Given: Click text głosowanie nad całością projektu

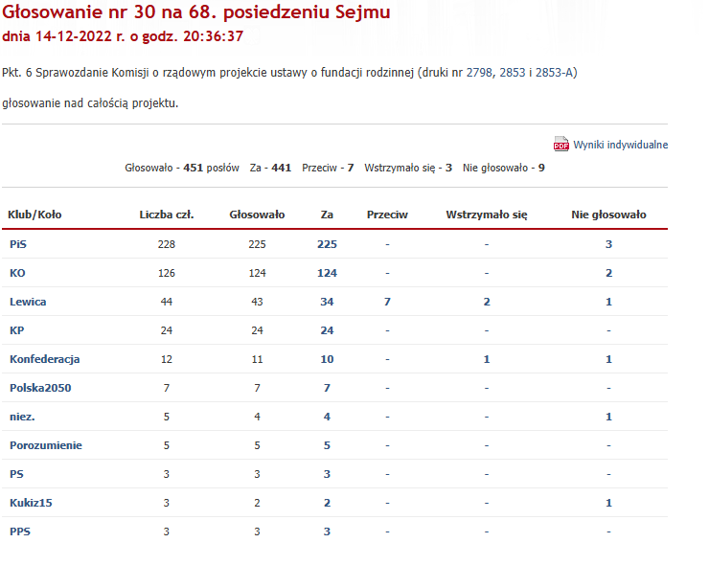Looking at the screenshot, I should tap(90, 103).
